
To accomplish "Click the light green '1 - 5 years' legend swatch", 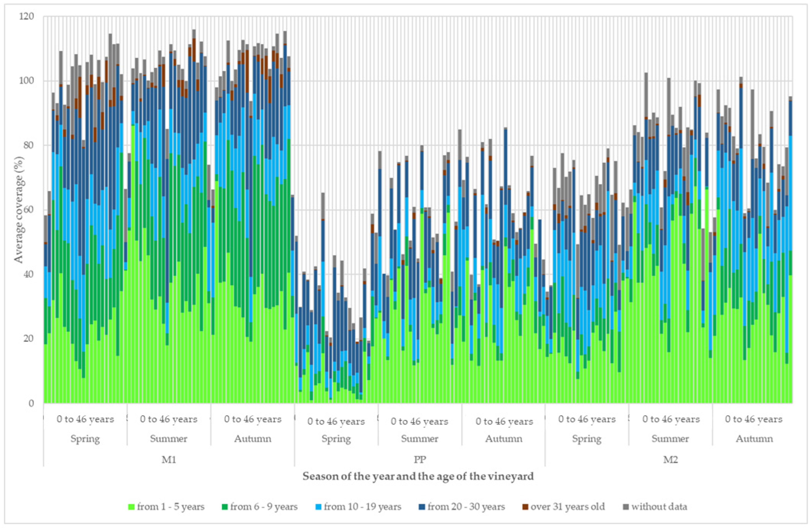I will [x=132, y=507].
